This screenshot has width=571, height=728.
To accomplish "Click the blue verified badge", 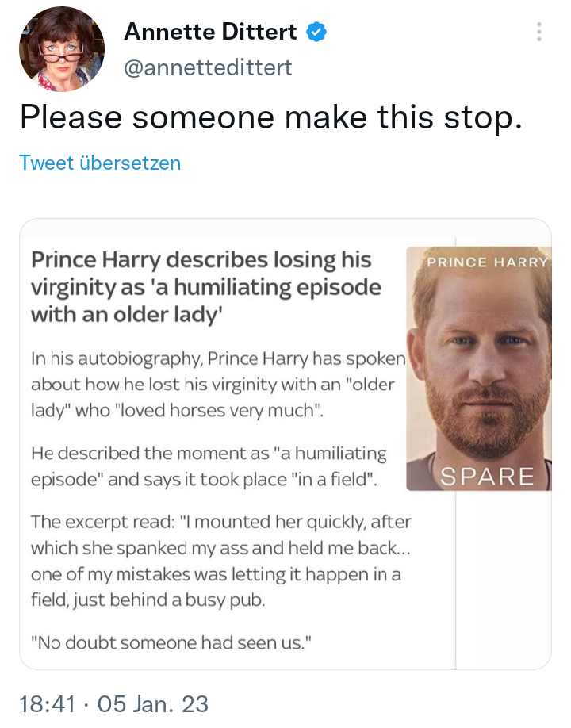I will (x=316, y=32).
